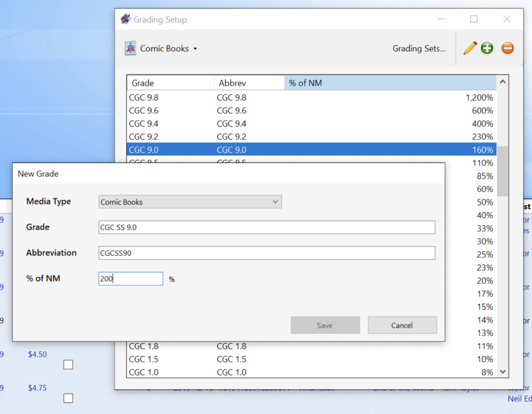Viewport: 532px width, 414px height.
Task: Click the Grade text field
Action: pyautogui.click(x=267, y=227)
